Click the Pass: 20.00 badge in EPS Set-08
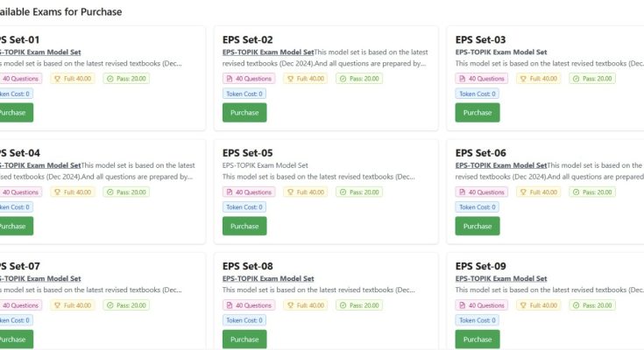This screenshot has width=644, height=350. [360, 306]
